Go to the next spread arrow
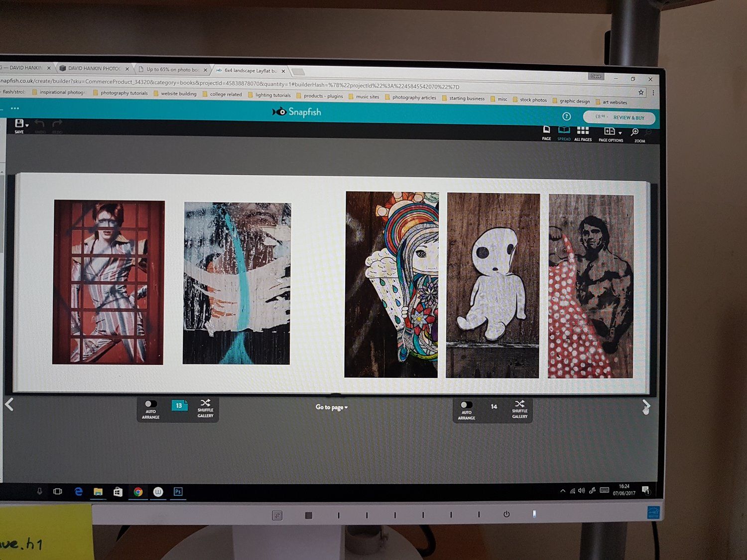 pyautogui.click(x=646, y=406)
